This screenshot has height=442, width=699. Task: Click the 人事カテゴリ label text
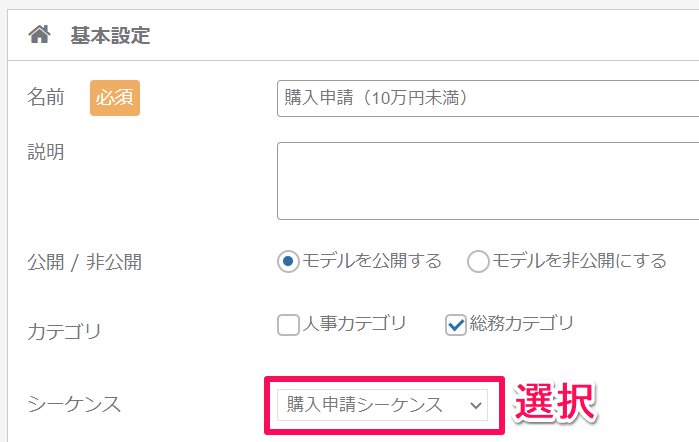point(354,323)
